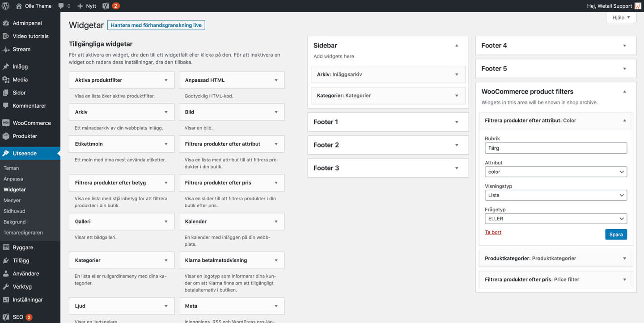Open Media library in sidebar
This screenshot has width=644, height=323.
click(x=20, y=80)
